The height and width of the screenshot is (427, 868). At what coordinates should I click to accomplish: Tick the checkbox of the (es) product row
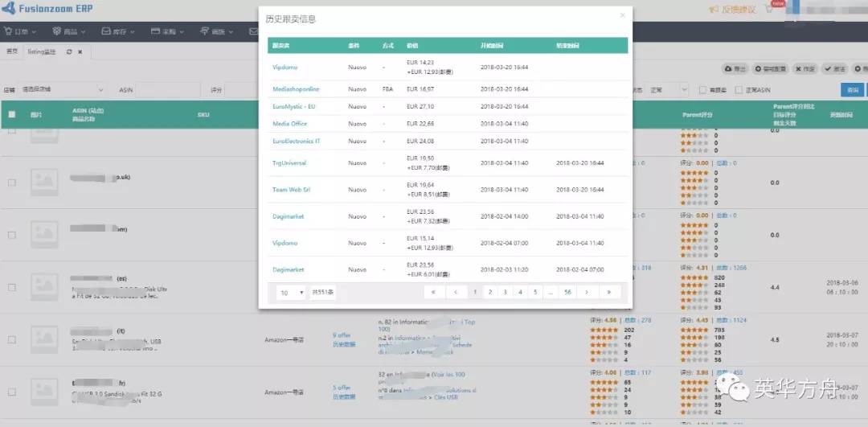pos(11,287)
